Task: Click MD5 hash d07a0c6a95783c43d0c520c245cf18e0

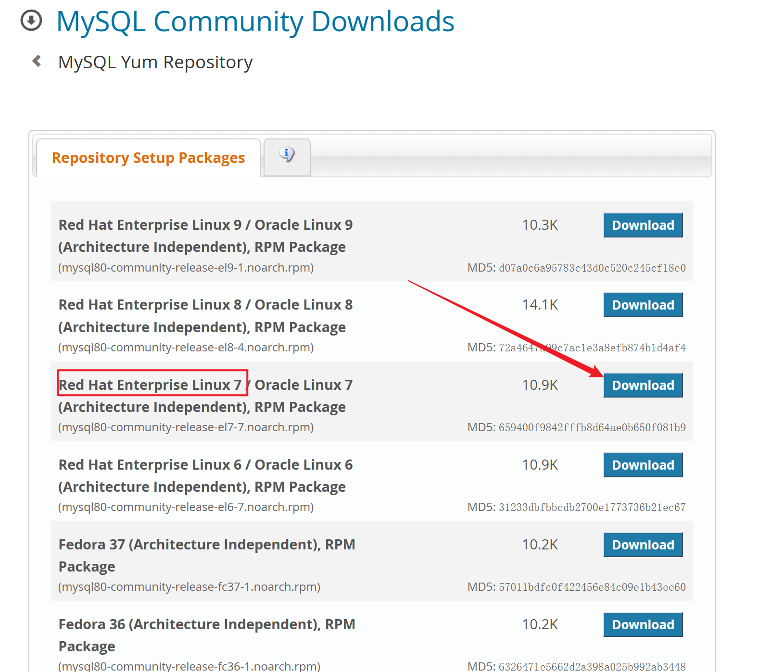Action: [x=592, y=268]
